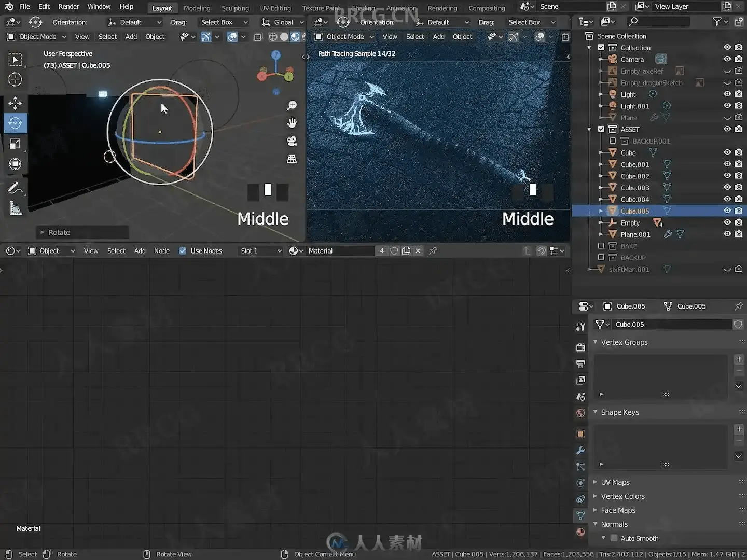Toggle camera view gizmo icon
747x560 pixels.
point(292,141)
